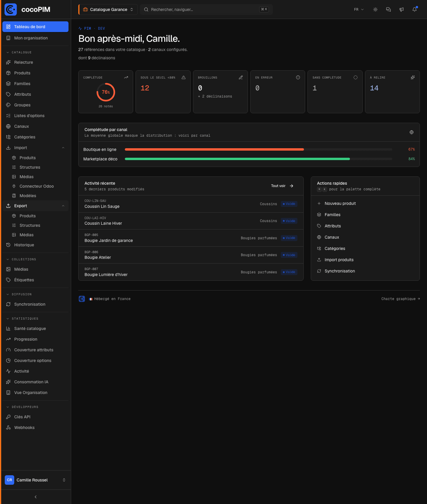Open Santé catalogue statistics
Viewport: 427px width, 504px height.
[35, 328]
